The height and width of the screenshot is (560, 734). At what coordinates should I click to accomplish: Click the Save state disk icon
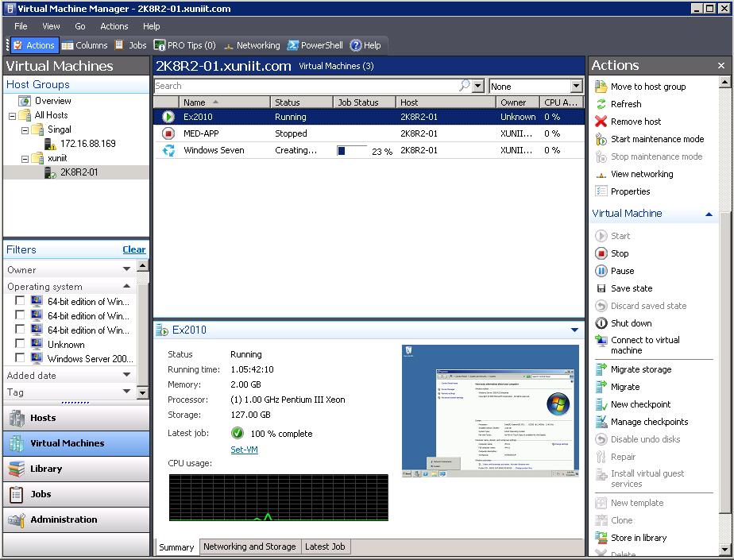coord(601,288)
